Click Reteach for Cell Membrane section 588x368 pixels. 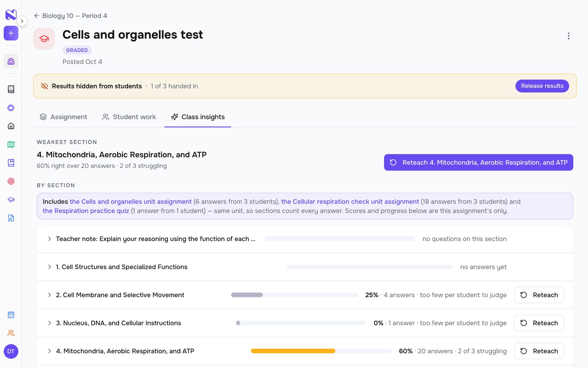(539, 295)
